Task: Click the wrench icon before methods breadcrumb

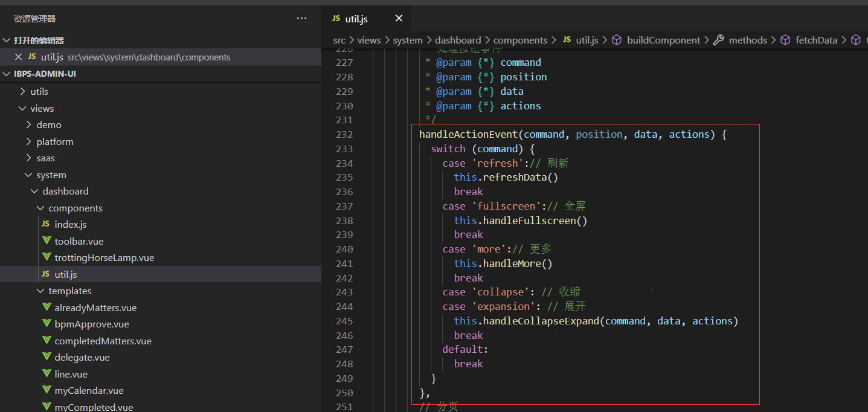Action: pyautogui.click(x=718, y=40)
